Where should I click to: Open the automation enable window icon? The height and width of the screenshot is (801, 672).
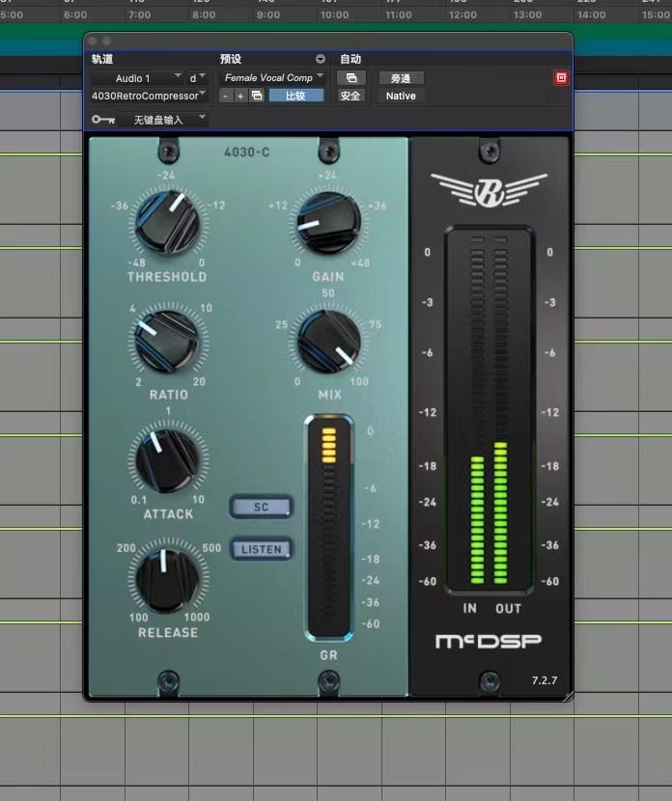(x=351, y=77)
